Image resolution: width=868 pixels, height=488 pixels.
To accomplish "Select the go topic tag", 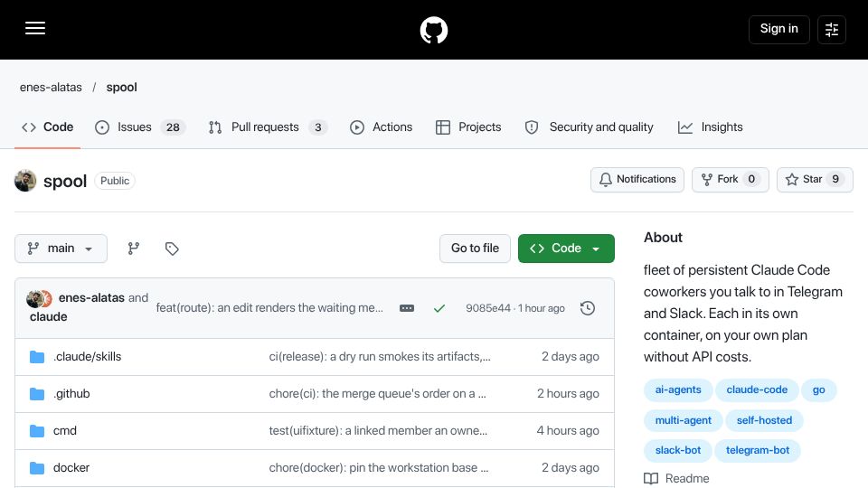I will click(819, 390).
